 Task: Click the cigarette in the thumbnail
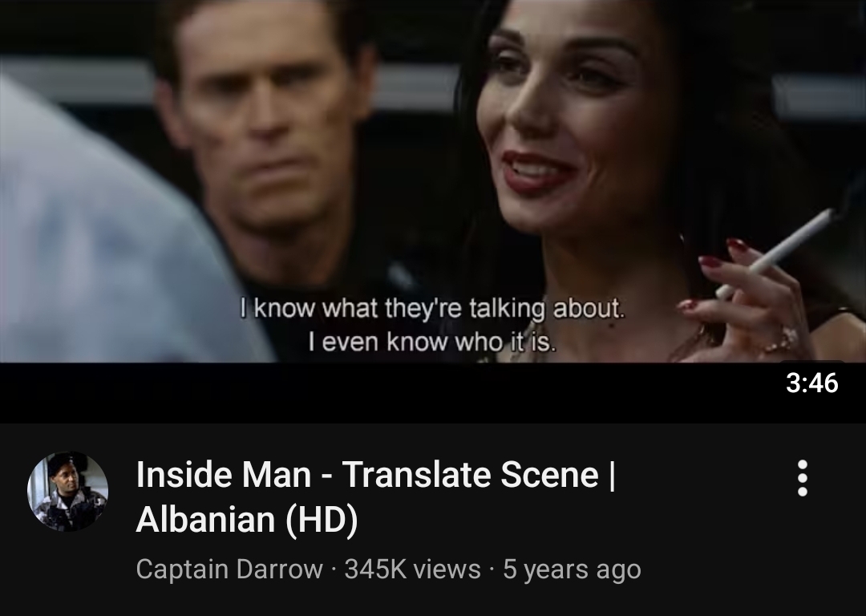pos(774,253)
